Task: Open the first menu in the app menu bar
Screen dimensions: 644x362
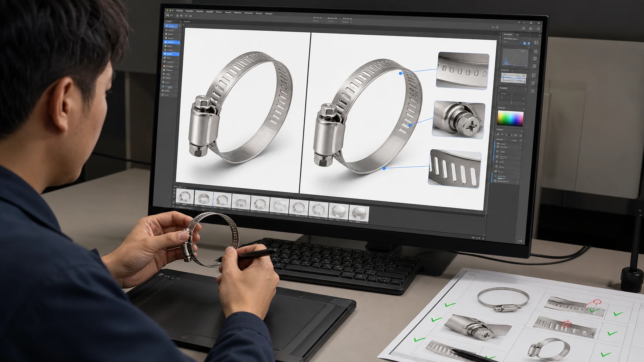Action: [x=179, y=11]
